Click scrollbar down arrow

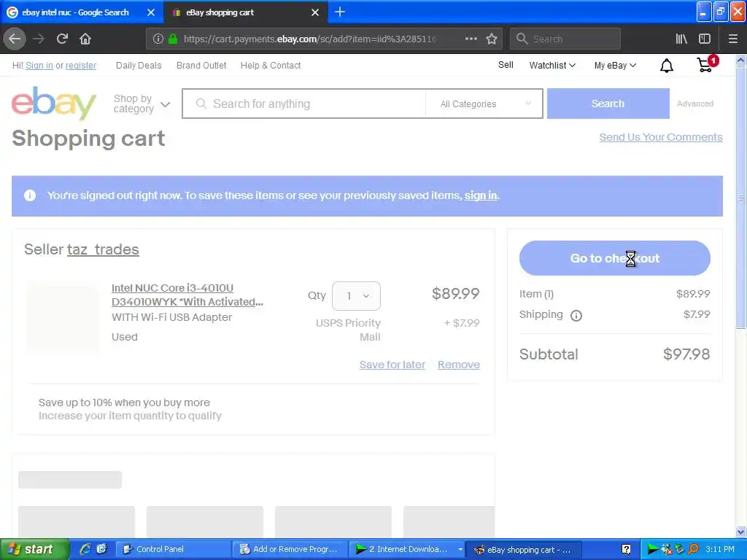741,532
